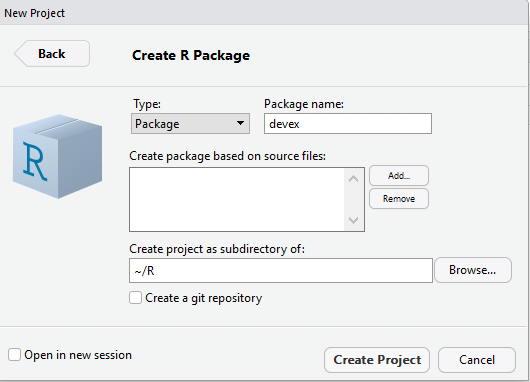530x382 pixels.
Task: Click the Create R Package heading
Action: pyautogui.click(x=191, y=55)
